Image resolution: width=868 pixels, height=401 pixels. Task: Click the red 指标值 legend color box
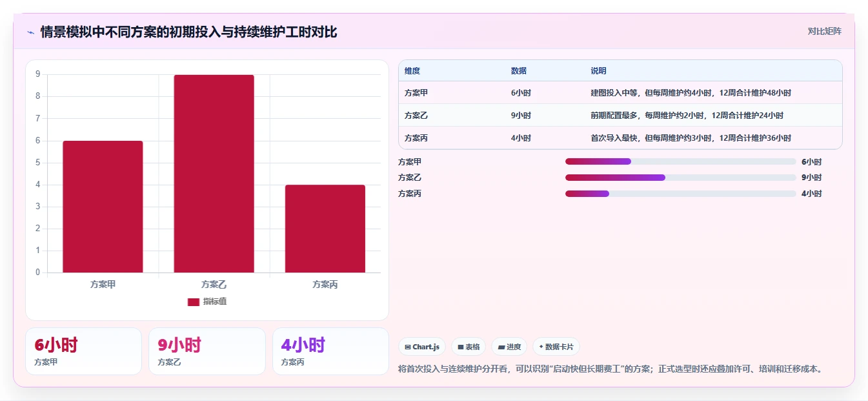194,302
